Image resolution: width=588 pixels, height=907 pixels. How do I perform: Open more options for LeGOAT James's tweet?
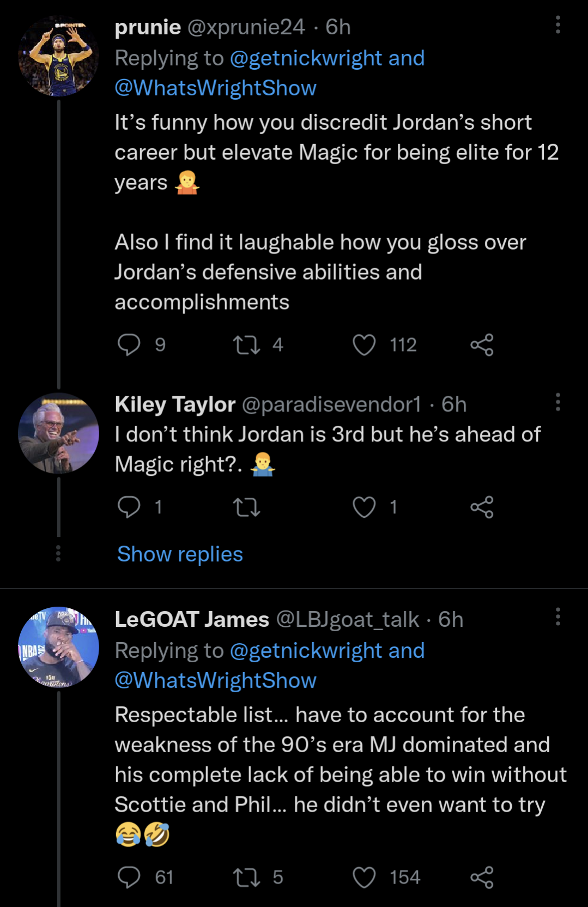[557, 617]
